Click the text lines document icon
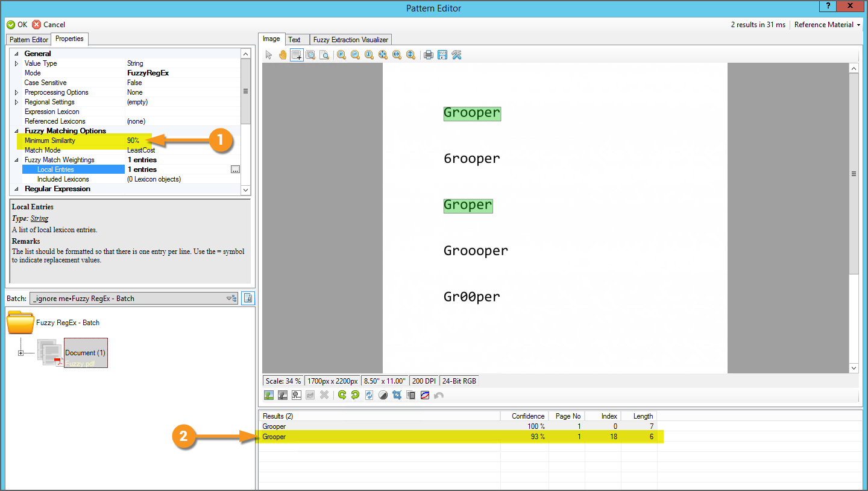This screenshot has height=491, width=868. click(410, 395)
